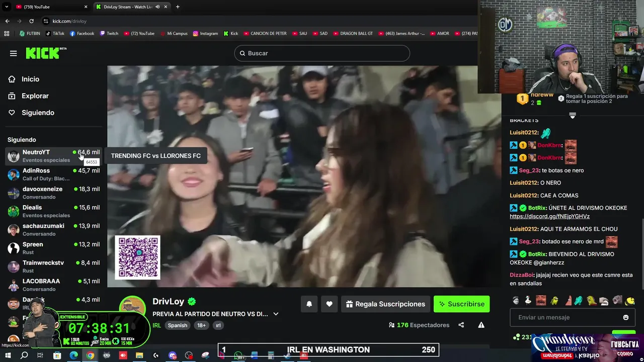The width and height of the screenshot is (644, 362).
Task: Click the browser back arrow
Action: coord(7,21)
